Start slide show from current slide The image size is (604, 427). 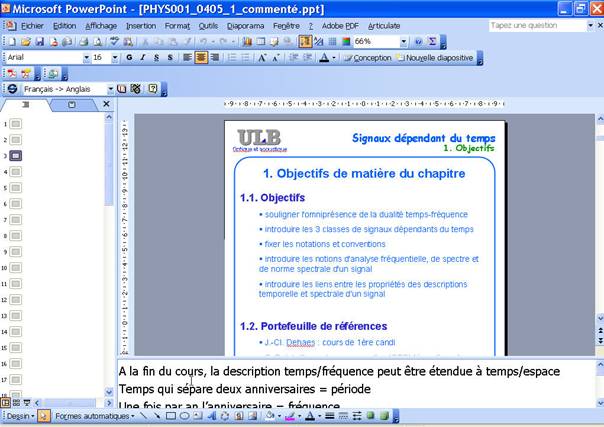click(27, 403)
